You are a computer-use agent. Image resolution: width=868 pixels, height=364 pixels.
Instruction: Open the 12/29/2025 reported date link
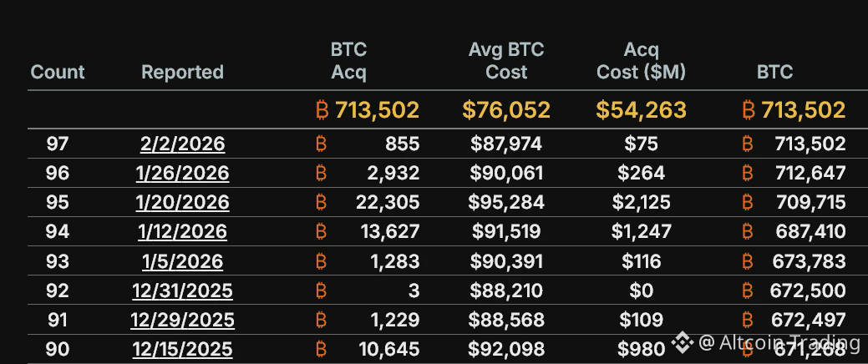(x=182, y=320)
